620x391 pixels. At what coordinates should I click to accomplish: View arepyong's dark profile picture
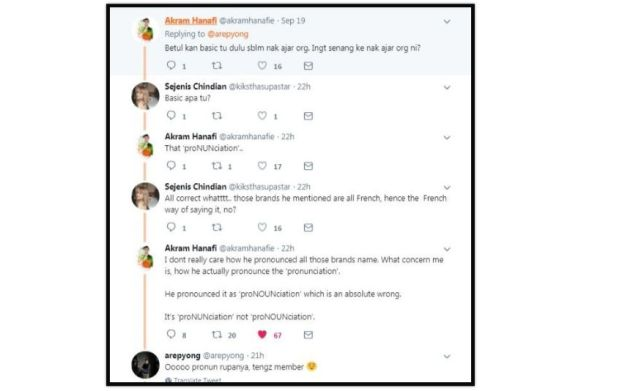point(145,365)
